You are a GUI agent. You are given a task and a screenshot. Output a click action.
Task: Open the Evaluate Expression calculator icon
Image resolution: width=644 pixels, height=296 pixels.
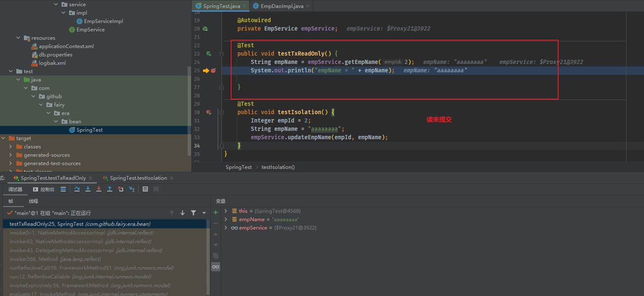145,189
